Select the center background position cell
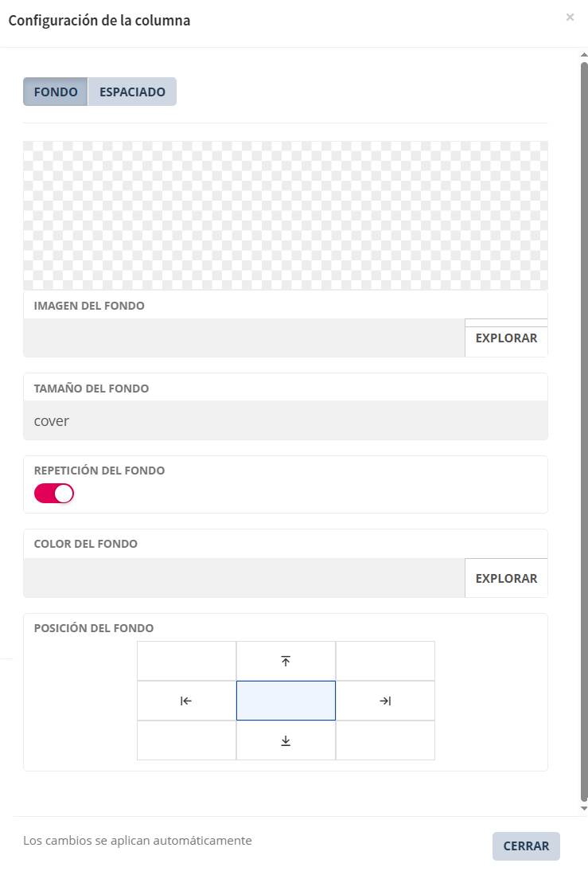 [x=286, y=701]
